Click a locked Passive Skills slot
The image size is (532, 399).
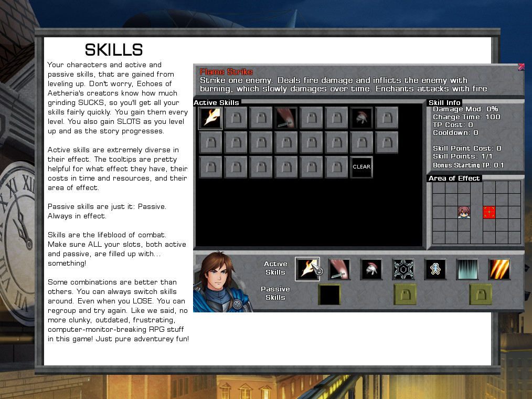(x=405, y=295)
